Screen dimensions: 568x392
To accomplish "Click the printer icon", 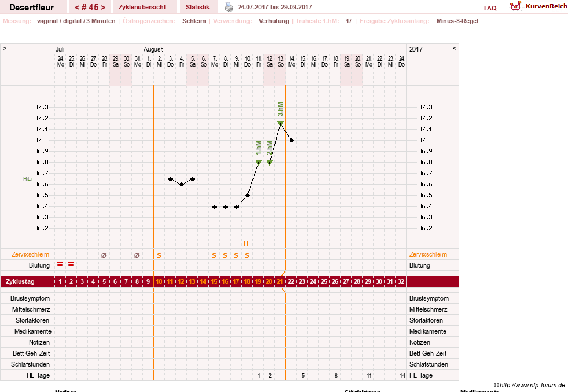I will [229, 7].
